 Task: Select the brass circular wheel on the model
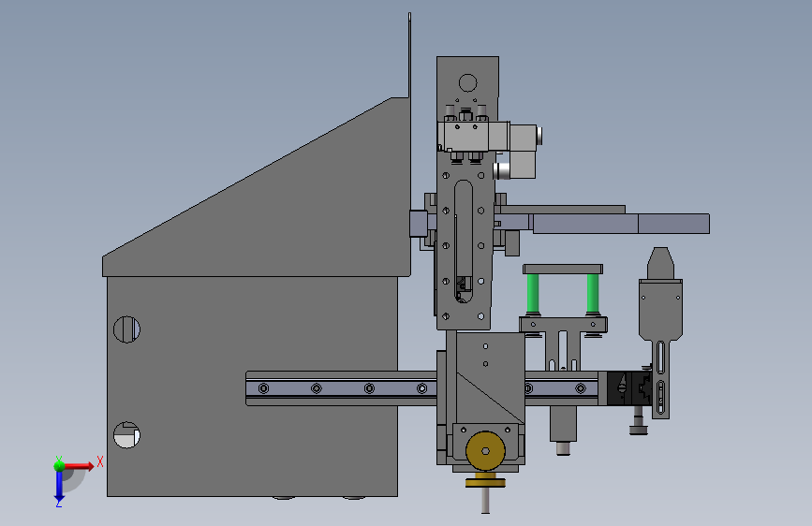tap(485, 451)
